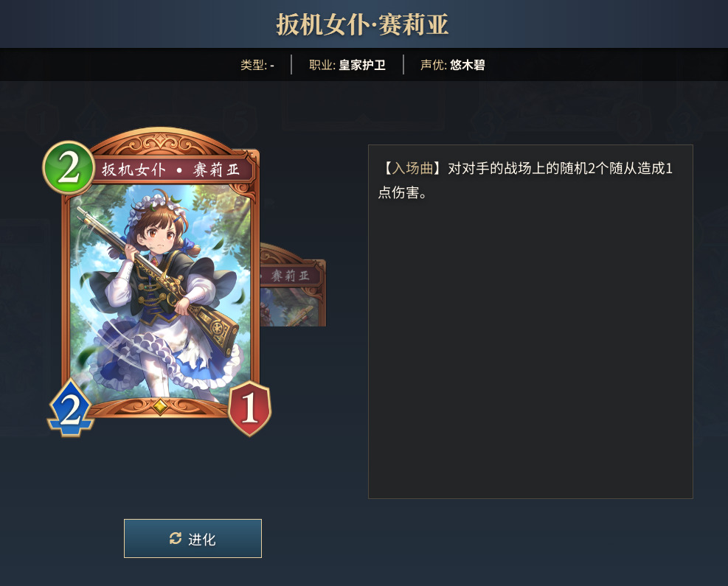Click the 声优 悠木碧 voice actor label
The height and width of the screenshot is (586, 728).
(452, 65)
